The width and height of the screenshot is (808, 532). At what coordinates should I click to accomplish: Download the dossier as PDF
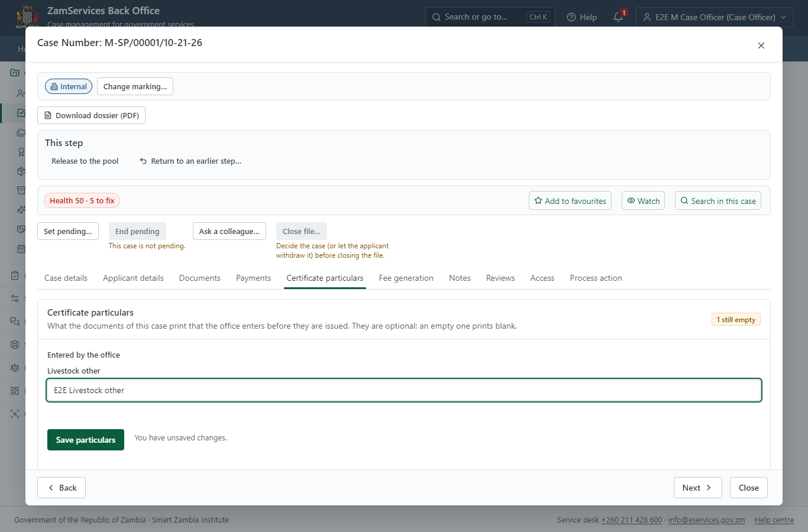click(x=91, y=115)
